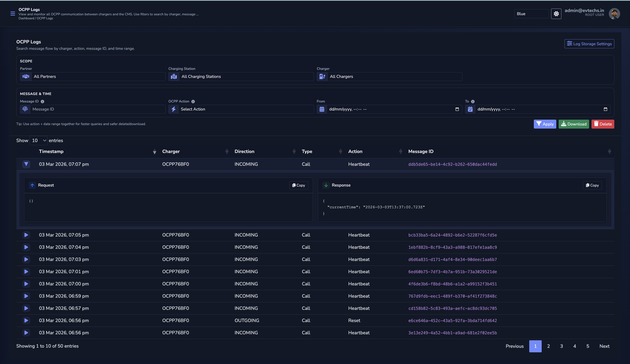
Task: Collapse the expanded 07:07 pm heartbeat log
Action: pyautogui.click(x=26, y=164)
